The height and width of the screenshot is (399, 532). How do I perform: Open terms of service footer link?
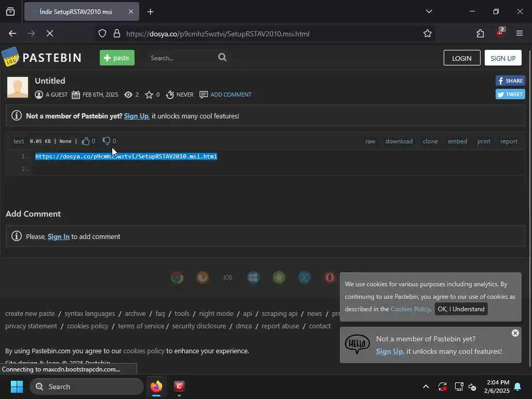point(141,326)
